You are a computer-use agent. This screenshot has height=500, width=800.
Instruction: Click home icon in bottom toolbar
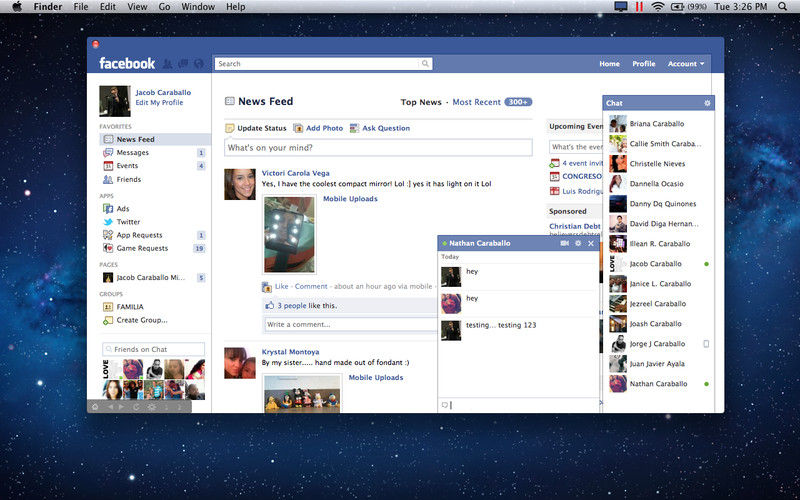pyautogui.click(x=95, y=407)
